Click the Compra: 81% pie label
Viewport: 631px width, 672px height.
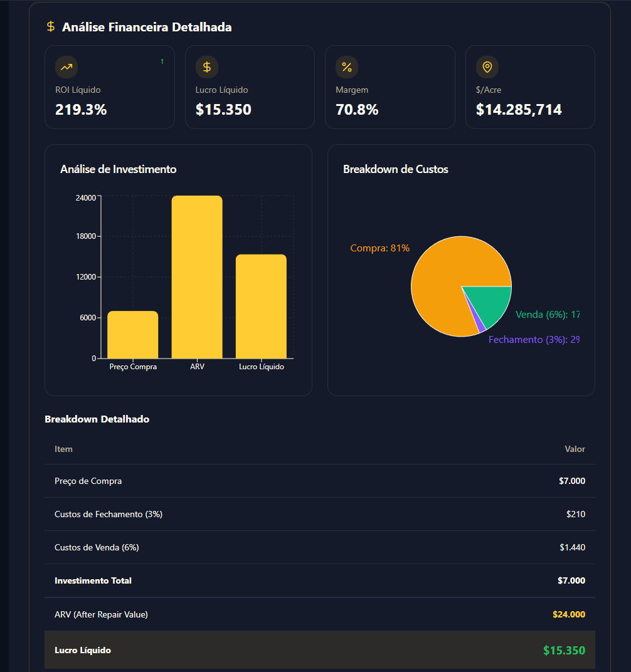(x=379, y=248)
